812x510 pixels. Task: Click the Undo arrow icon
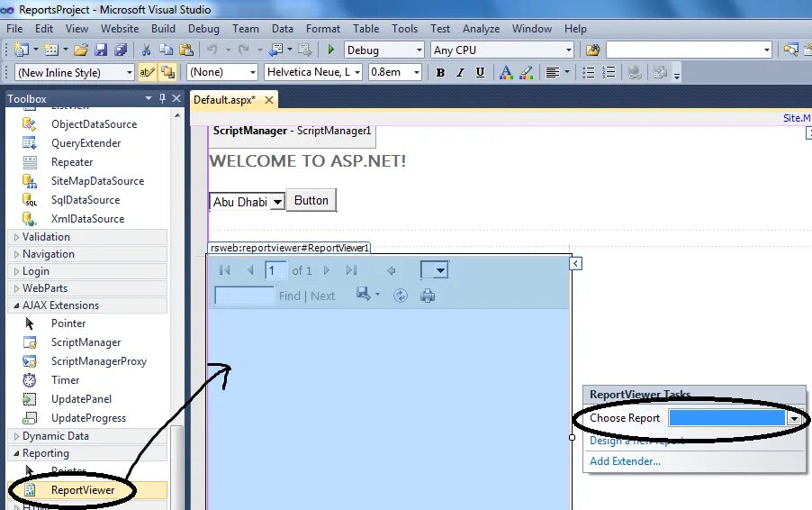[212, 50]
